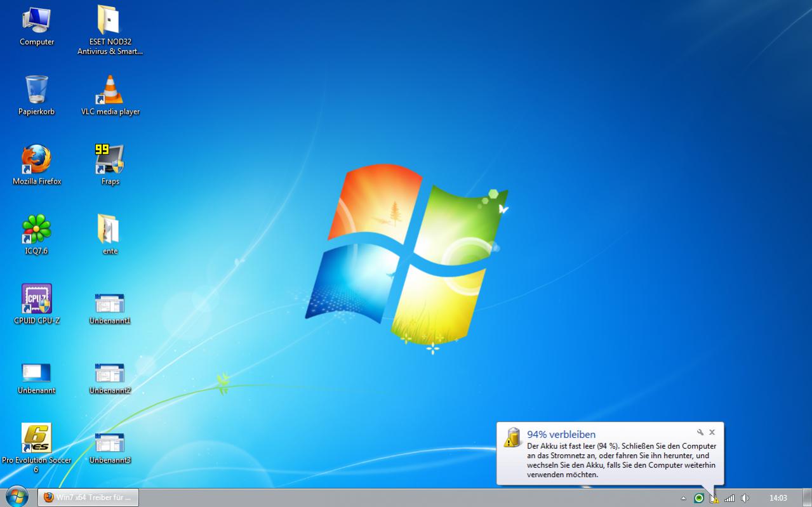The width and height of the screenshot is (812, 507).
Task: Click the green ESET tray icon
Action: click(699, 498)
